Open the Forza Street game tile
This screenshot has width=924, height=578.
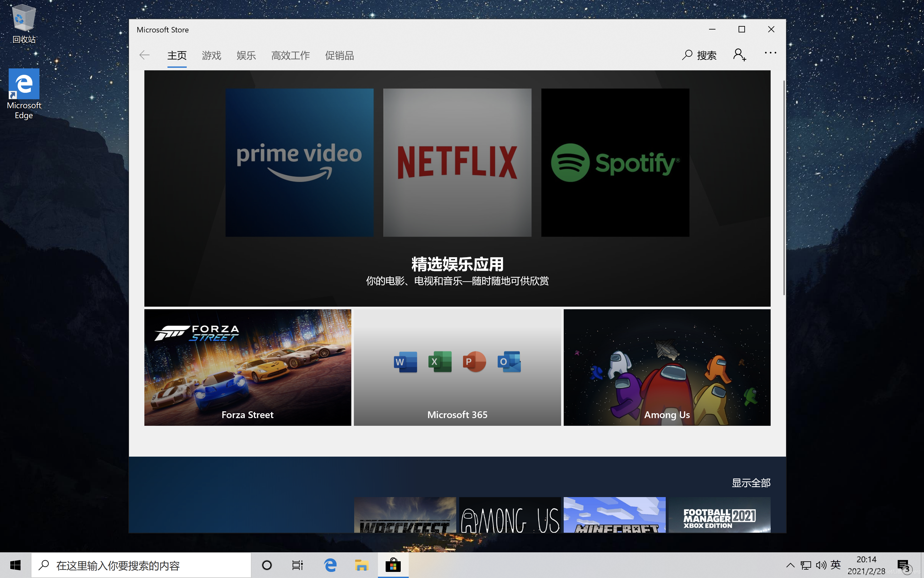(x=248, y=367)
